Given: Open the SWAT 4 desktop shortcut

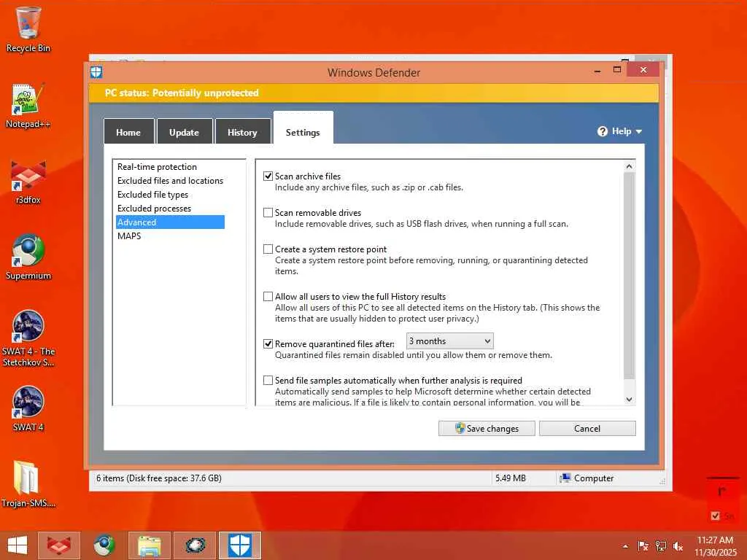Looking at the screenshot, I should tap(28, 408).
